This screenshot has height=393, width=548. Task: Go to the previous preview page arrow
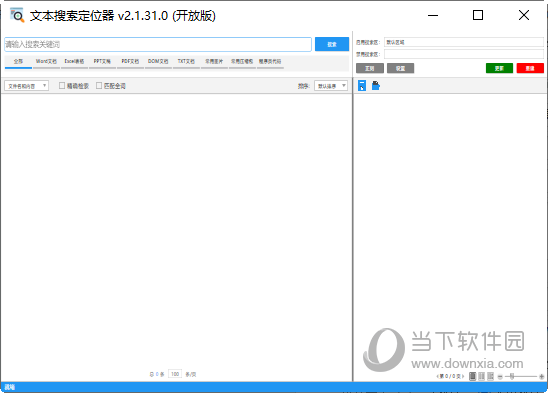pyautogui.click(x=437, y=376)
